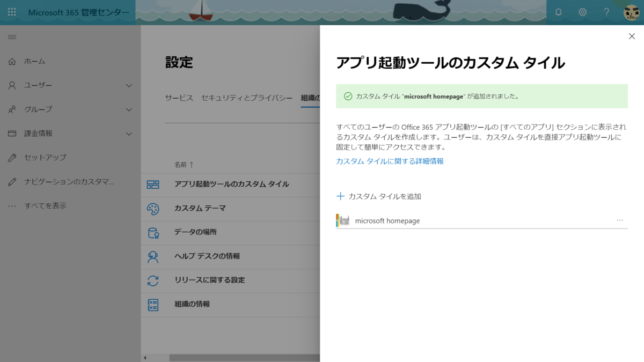Click the custom tiles icon in list

pos(153,184)
